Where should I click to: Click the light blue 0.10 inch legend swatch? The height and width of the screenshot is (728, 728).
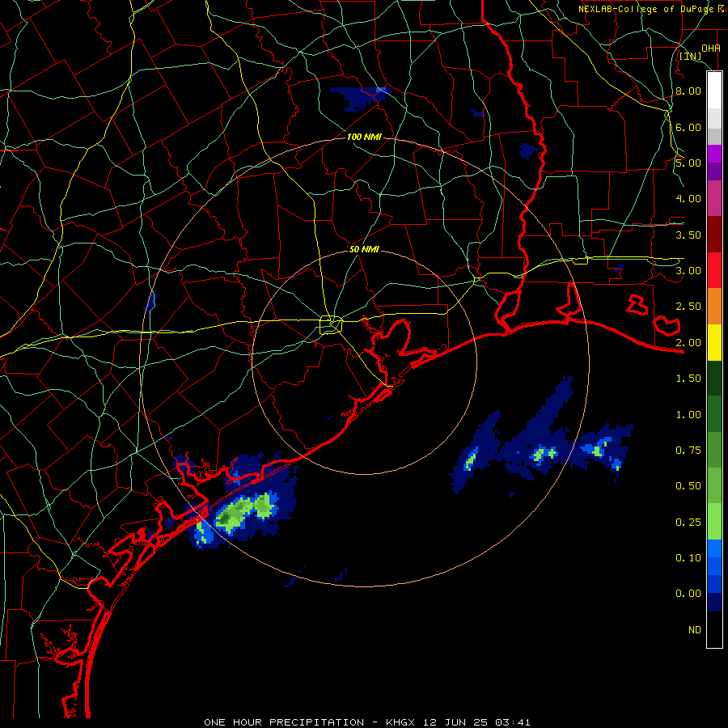pyautogui.click(x=714, y=548)
